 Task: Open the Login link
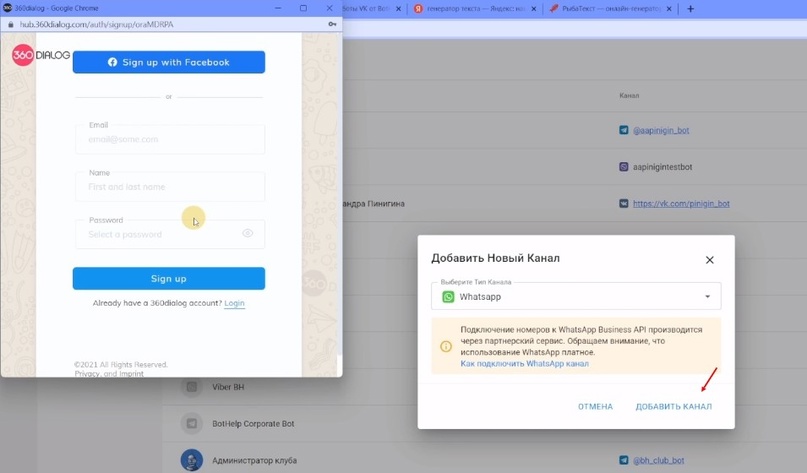coord(234,303)
